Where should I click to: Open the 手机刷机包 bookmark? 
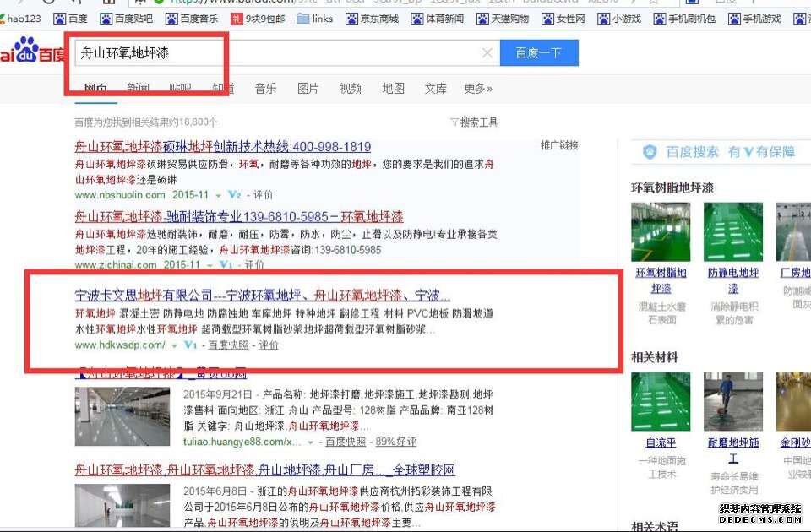[x=684, y=19]
